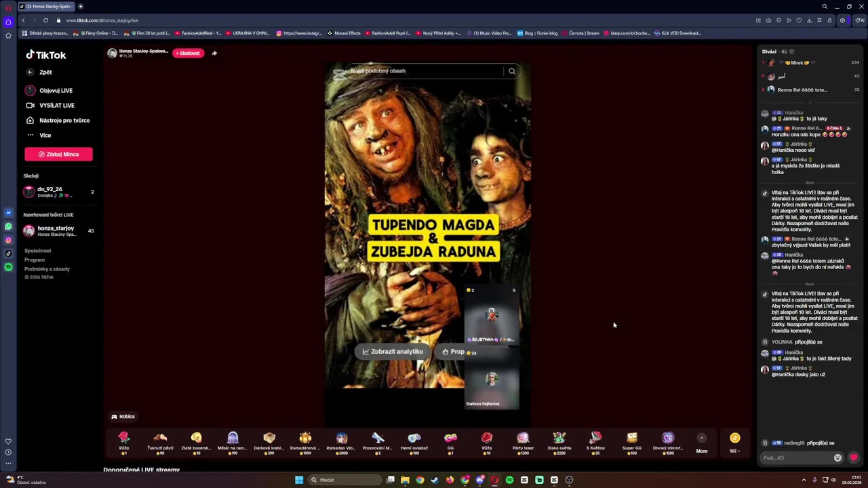
Task: Send the Pozorování měsíce gift
Action: 378,442
